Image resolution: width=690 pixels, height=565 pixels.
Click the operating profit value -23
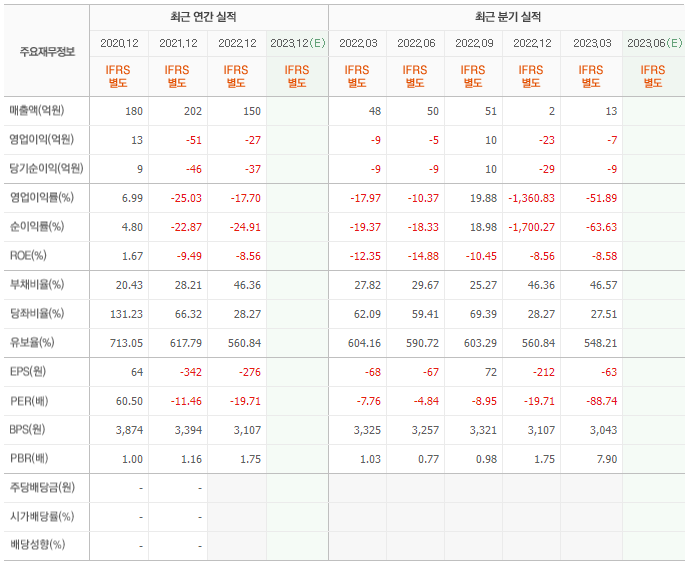coord(547,140)
